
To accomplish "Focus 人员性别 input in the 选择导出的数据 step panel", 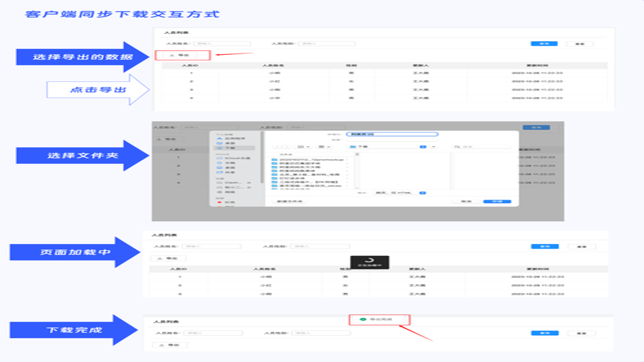I will point(327,44).
